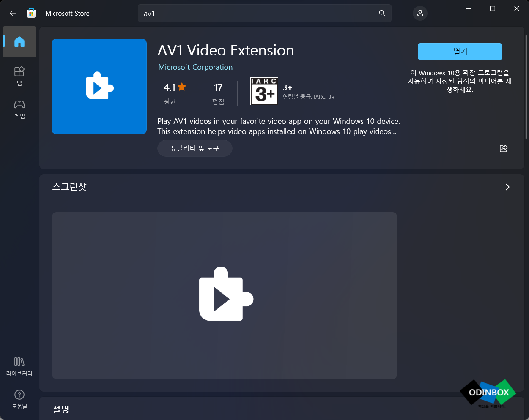This screenshot has height=420, width=529.
Task: Click the 열기 (Open) button
Action: (x=460, y=52)
